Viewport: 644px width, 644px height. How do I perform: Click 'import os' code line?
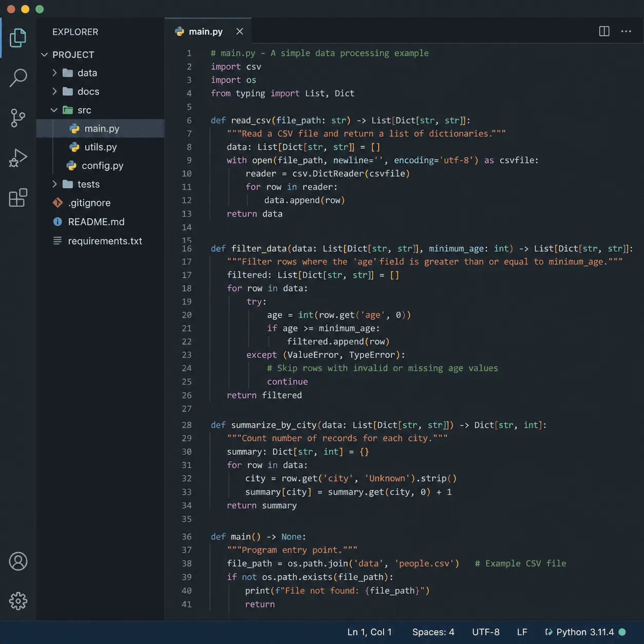coord(233,80)
